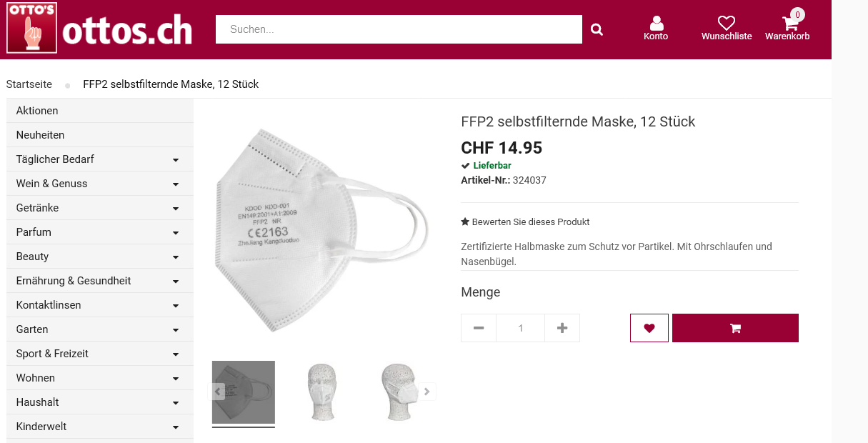Add product to wishlist with heart button

pyautogui.click(x=649, y=328)
